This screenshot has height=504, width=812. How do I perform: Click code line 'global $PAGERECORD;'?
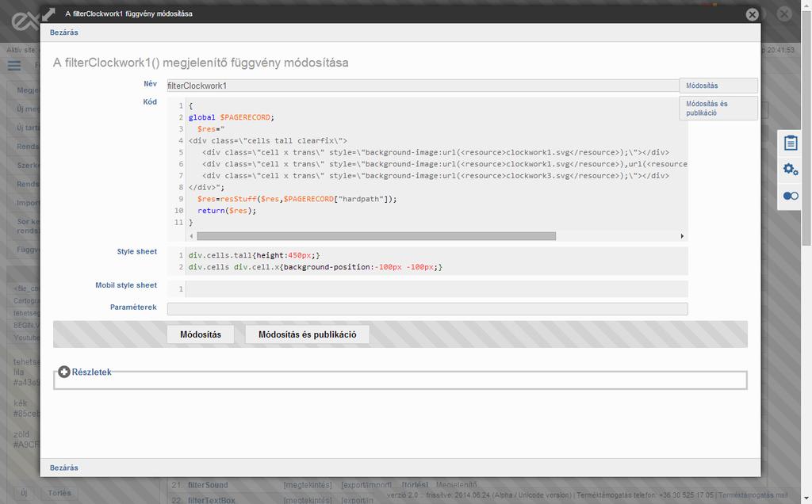point(231,117)
